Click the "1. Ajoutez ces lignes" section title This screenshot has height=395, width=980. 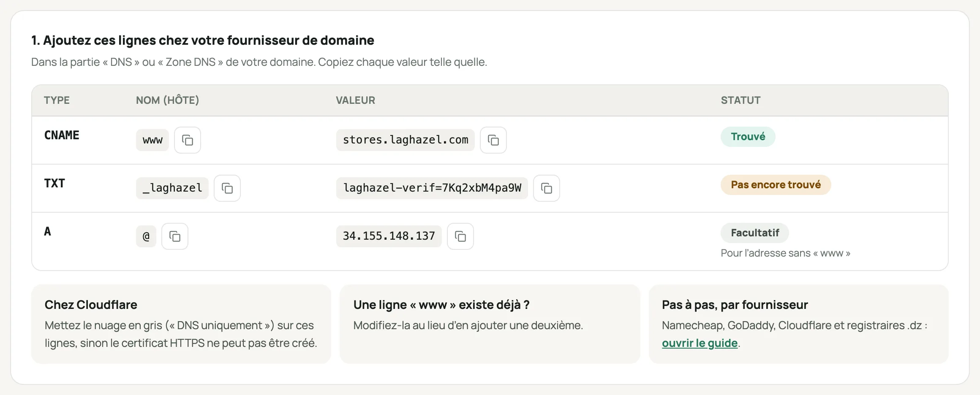point(203,40)
